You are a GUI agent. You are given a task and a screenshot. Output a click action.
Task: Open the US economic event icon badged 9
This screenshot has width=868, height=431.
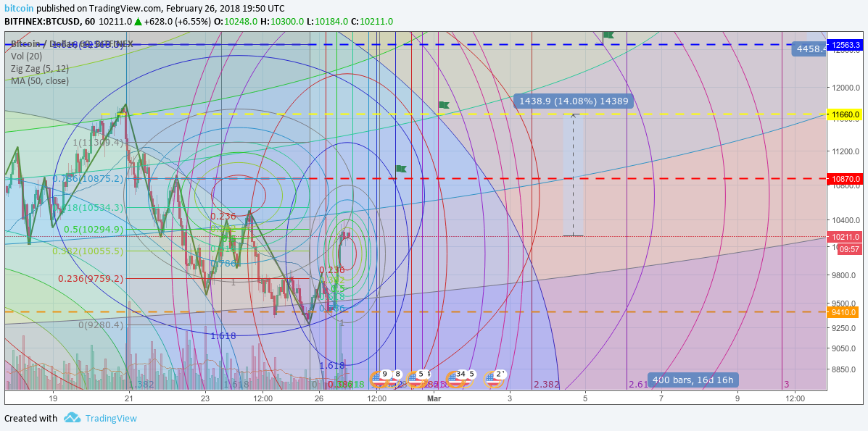pos(379,378)
